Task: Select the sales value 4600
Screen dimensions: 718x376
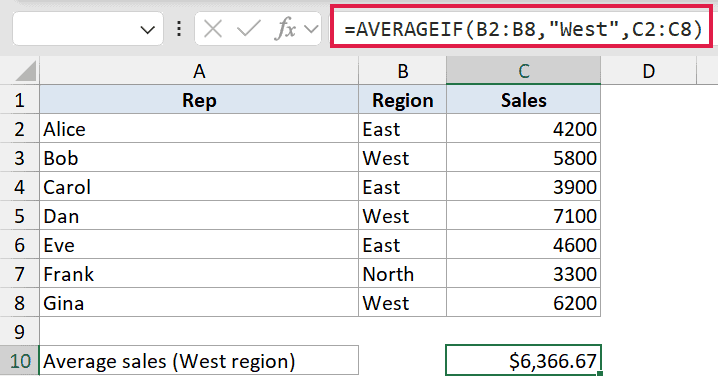Action: [x=523, y=245]
